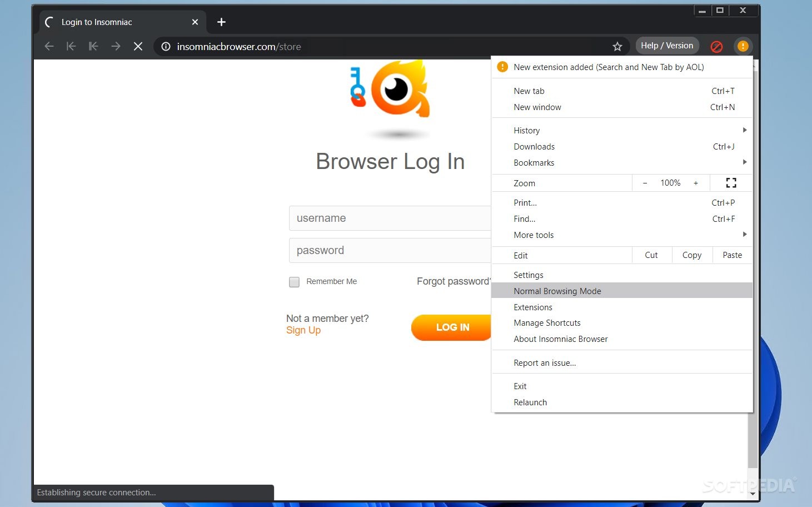Select Normal Browsing Mode

622,291
